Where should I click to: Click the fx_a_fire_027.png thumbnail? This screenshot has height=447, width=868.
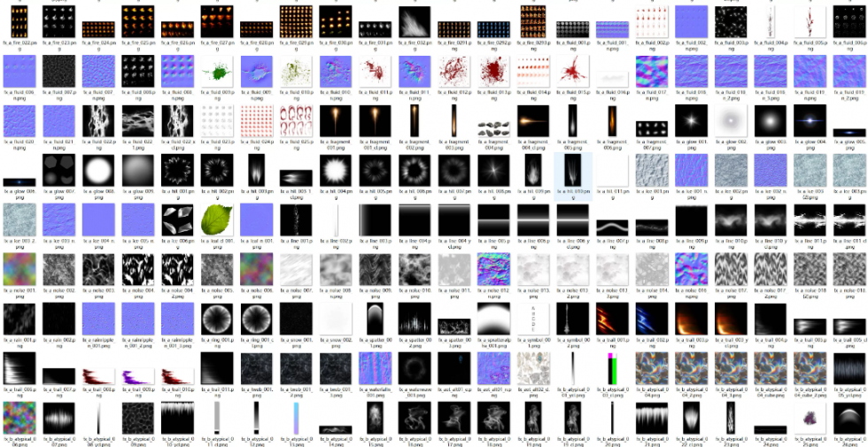(217, 21)
